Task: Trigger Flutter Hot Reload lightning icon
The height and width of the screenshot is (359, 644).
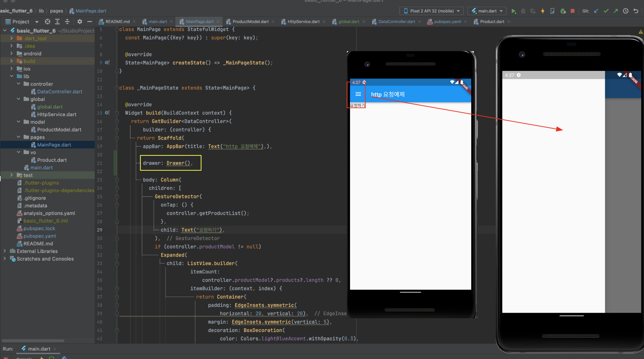Action: coord(543,11)
